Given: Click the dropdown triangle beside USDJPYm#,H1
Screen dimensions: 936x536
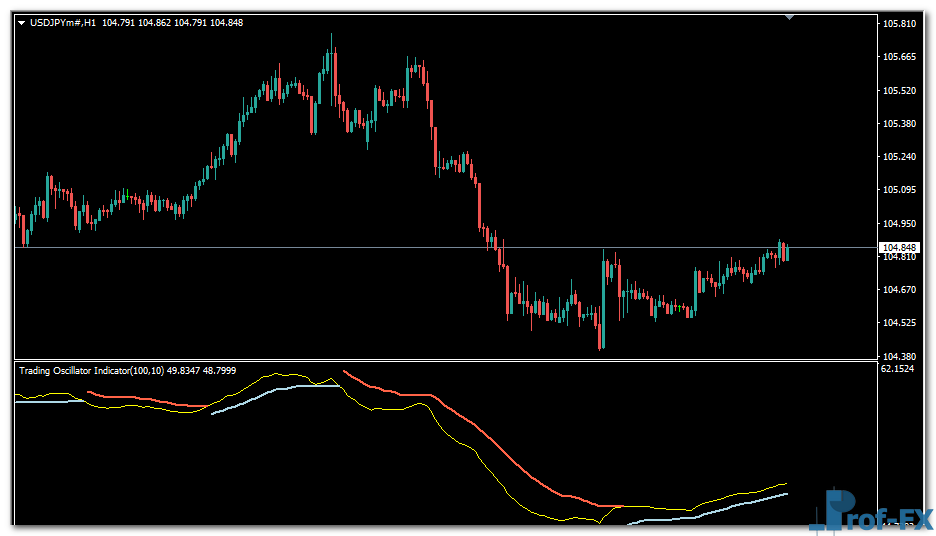Looking at the screenshot, I should pos(22,23).
